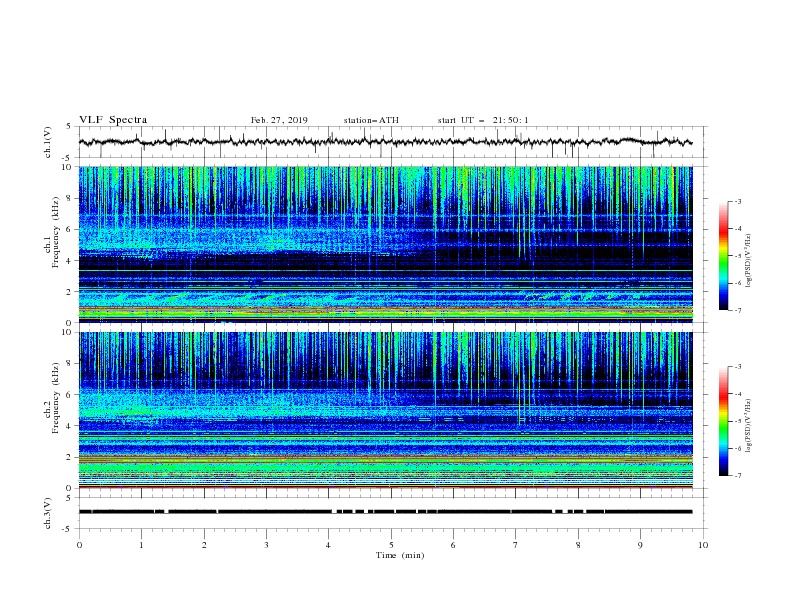Image resolution: width=792 pixels, height=612 pixels.
Task: Click the ch.2 PSD color scale bar
Action: point(724,421)
